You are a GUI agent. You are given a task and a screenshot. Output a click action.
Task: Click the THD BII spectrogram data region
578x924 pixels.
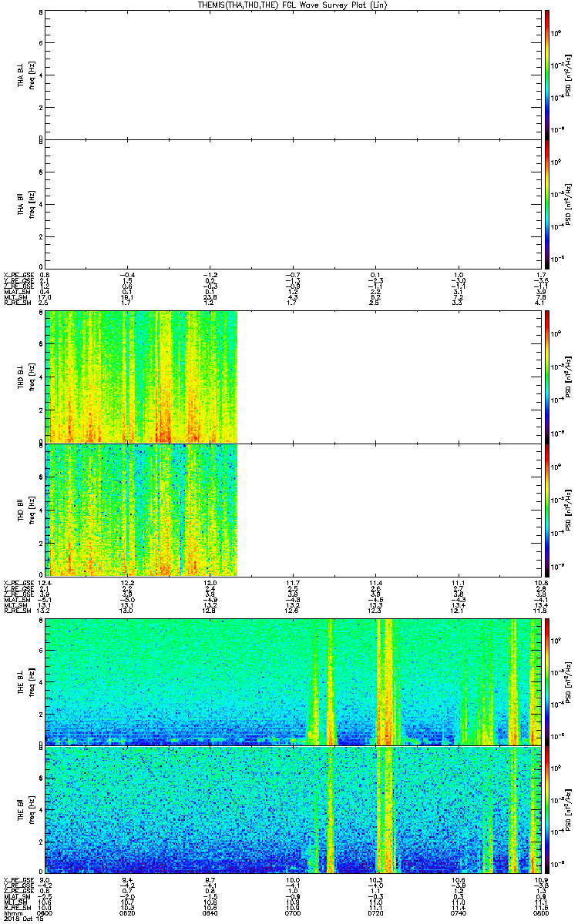click(x=141, y=510)
